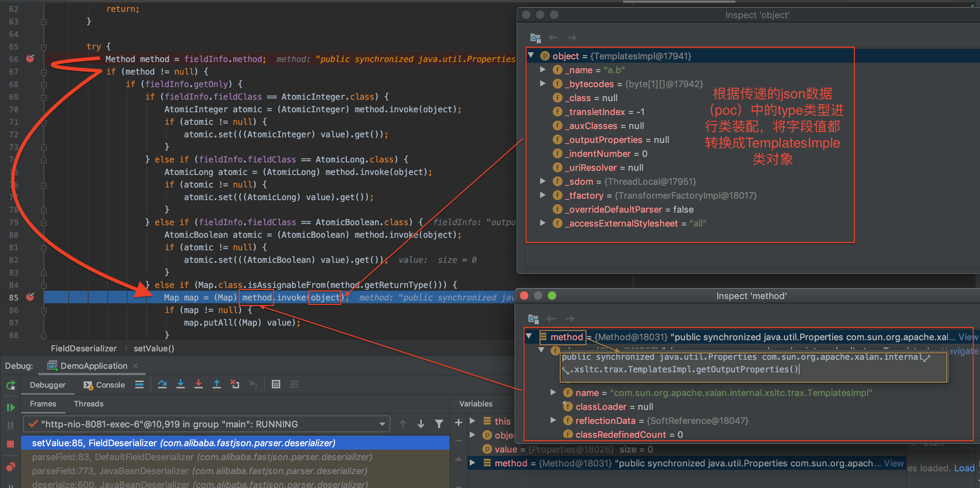
Task: Click Set Top icon in Inspect 'object'
Action: pos(535,38)
